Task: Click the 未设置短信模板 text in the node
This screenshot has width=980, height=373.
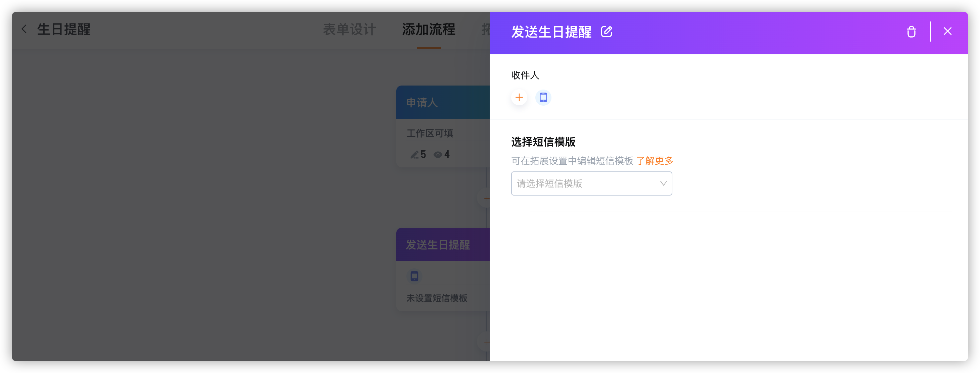Action: pyautogui.click(x=437, y=298)
